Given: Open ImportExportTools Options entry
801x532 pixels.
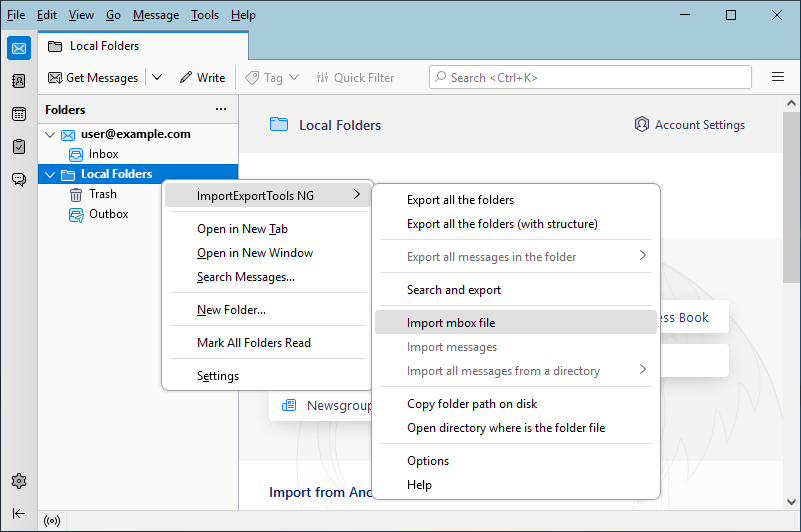Looking at the screenshot, I should 516,460.
